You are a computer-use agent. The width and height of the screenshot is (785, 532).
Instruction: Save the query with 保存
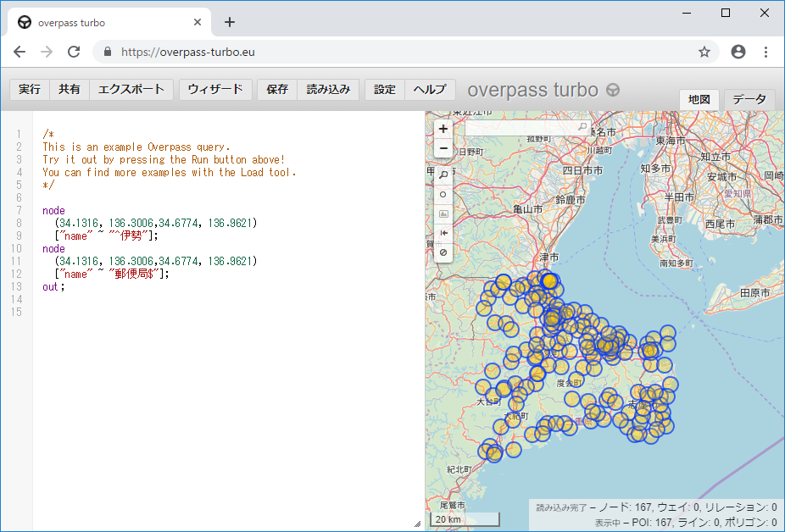276,89
